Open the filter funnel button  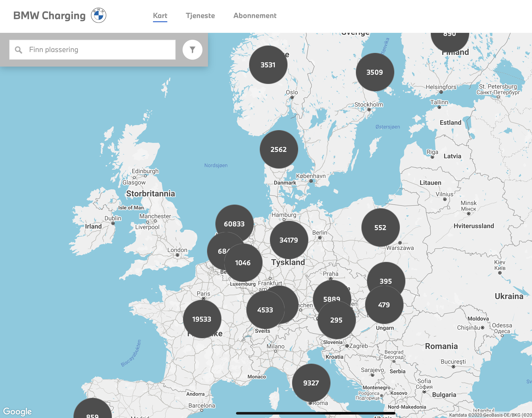coord(193,50)
